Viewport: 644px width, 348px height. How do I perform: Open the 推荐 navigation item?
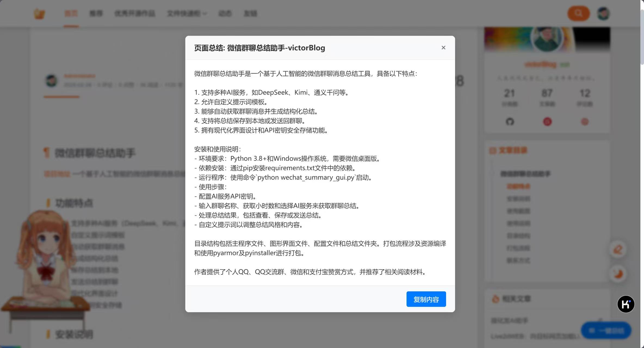[96, 13]
